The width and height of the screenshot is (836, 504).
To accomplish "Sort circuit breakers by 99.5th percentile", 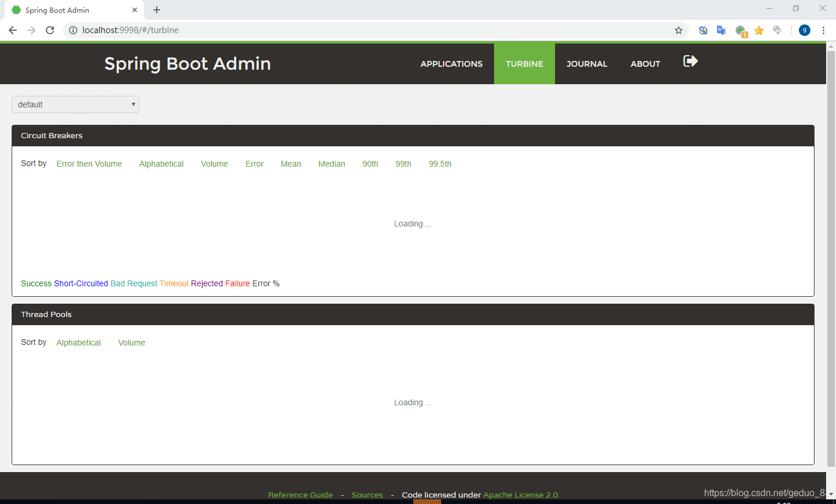I will (x=440, y=164).
